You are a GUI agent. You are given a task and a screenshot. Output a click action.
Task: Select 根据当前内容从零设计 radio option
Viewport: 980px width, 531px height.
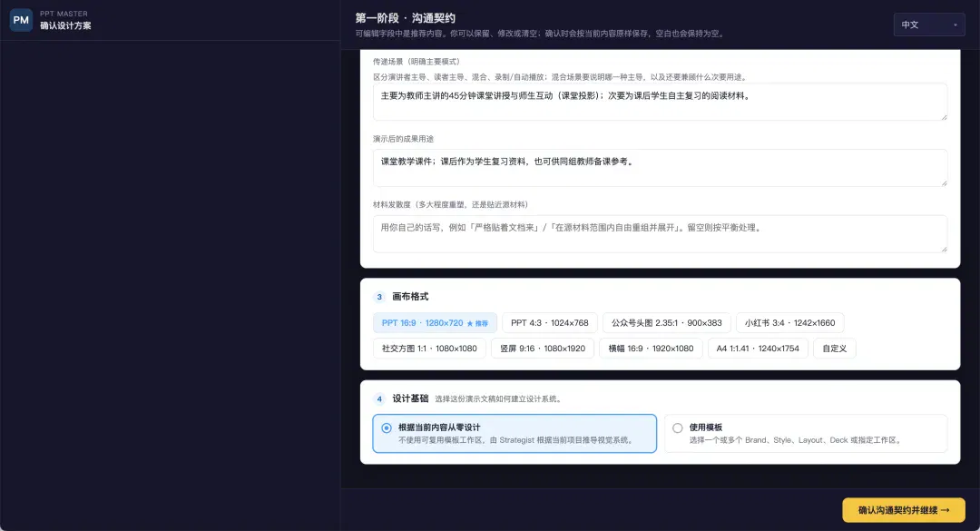tap(514, 434)
